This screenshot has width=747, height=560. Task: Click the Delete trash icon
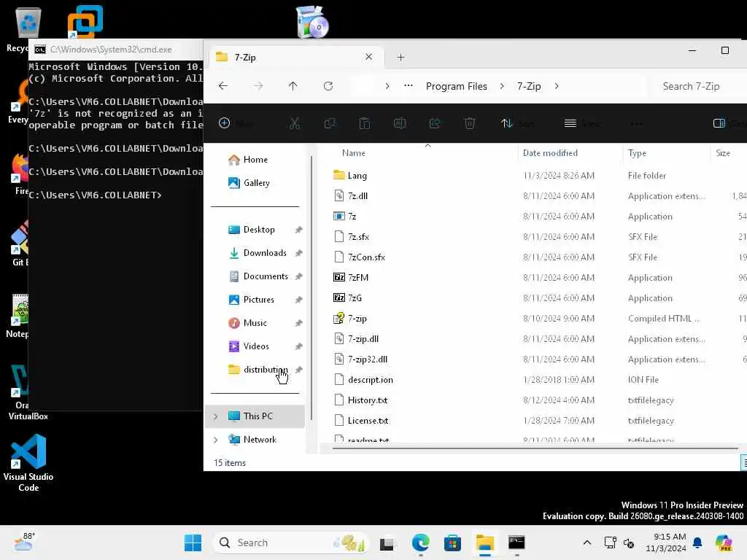click(x=470, y=123)
